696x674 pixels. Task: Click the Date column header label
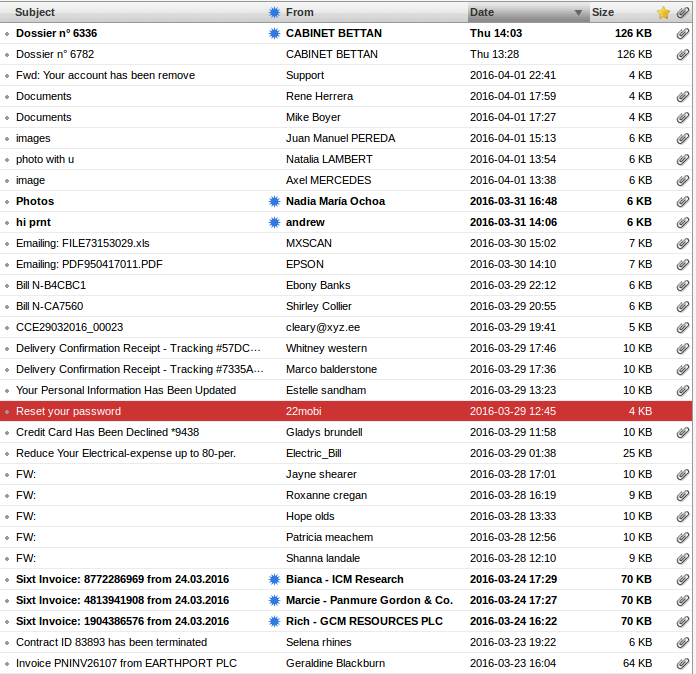tap(482, 12)
